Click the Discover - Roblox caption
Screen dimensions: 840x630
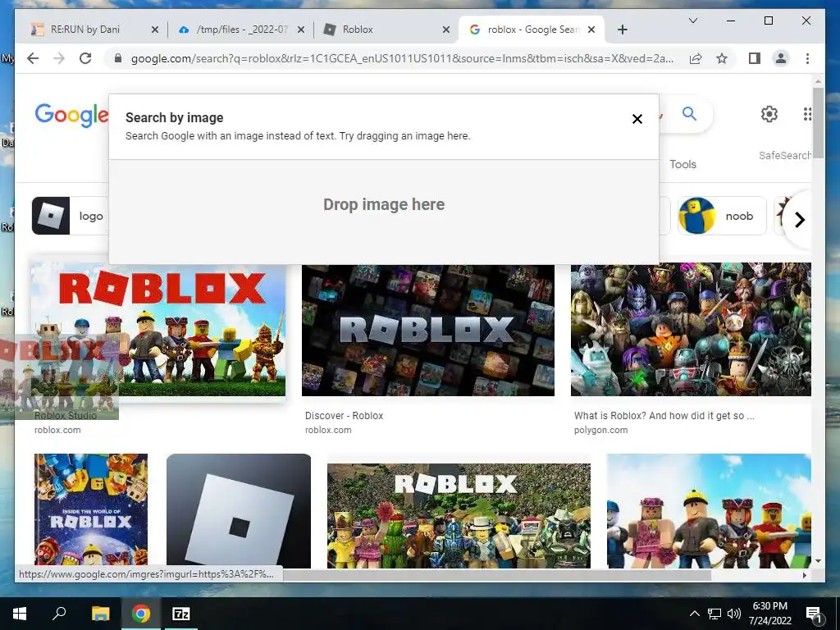(344, 416)
